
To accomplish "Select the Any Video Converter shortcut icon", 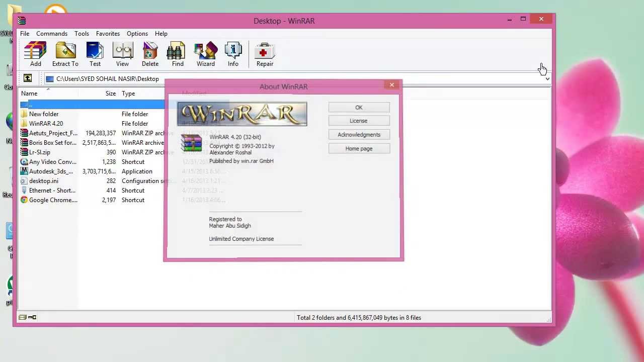I will click(24, 162).
